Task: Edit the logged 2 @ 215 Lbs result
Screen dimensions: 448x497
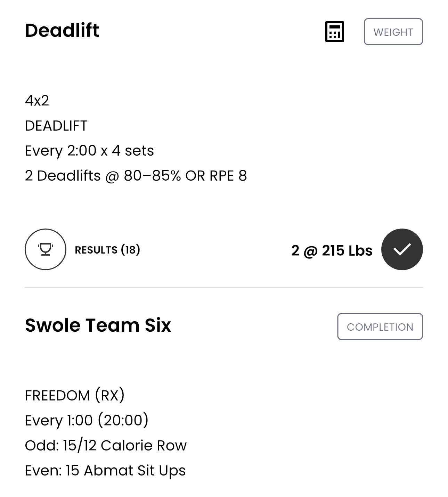Action: 332,250
